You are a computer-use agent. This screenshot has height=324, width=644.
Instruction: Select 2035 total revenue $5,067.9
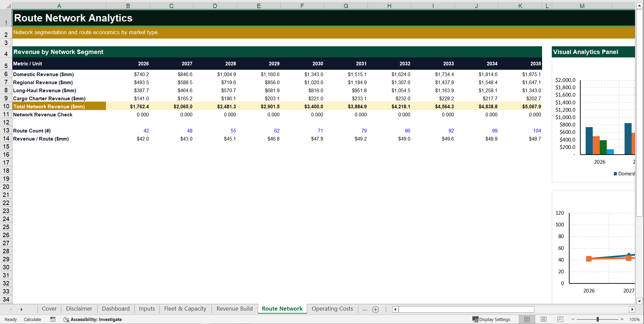point(520,106)
